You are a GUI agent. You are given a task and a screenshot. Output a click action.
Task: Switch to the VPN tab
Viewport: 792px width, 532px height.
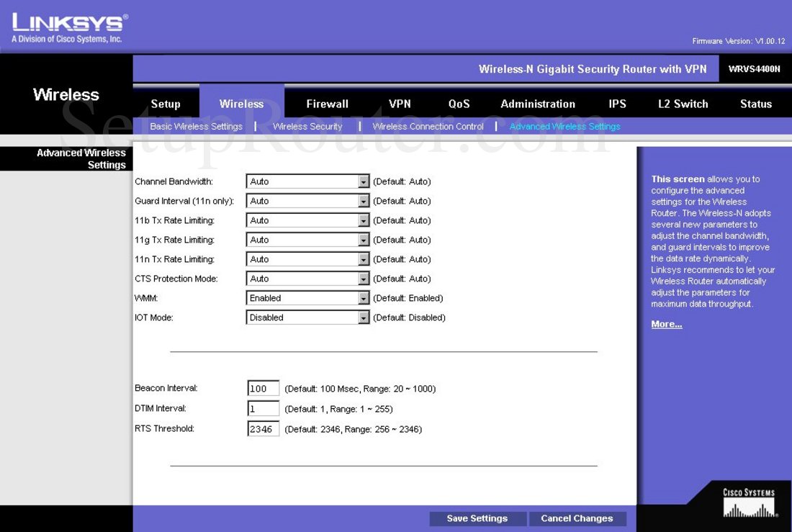coord(400,104)
